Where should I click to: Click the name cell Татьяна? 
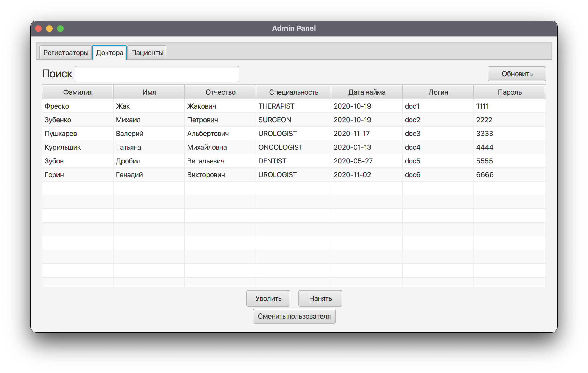pyautogui.click(x=149, y=147)
